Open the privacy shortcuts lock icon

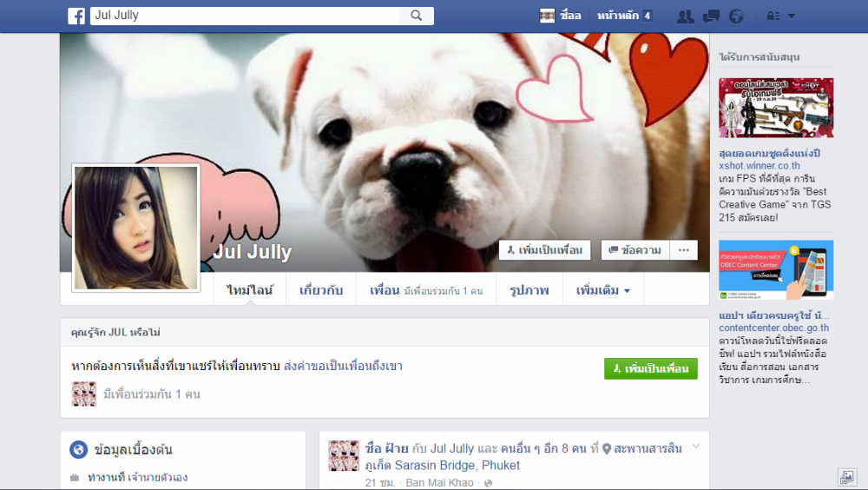pos(773,16)
